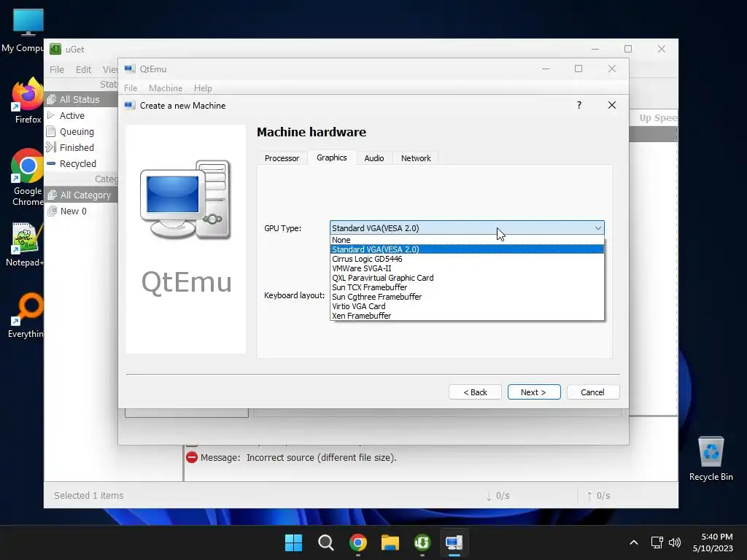747x560 pixels.
Task: Switch to the Audio tab
Action: 374,158
